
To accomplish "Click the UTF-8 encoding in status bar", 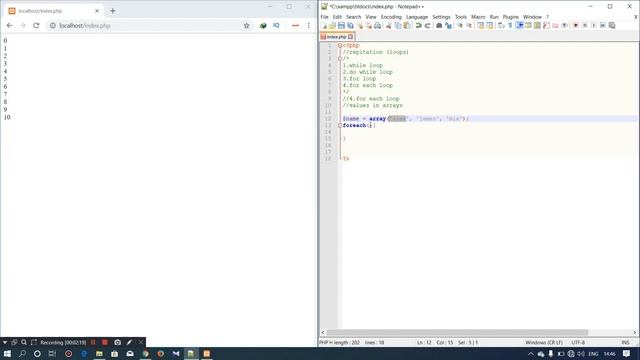I will click(578, 342).
